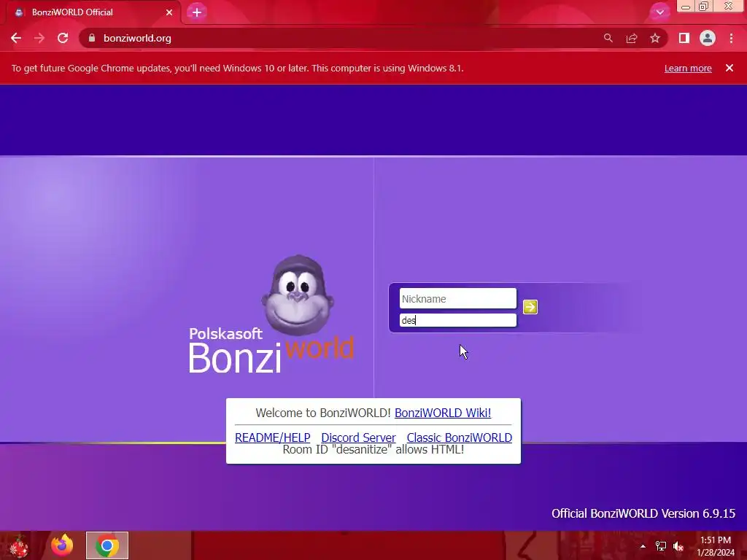View site info via the padlock icon
747x560 pixels.
point(92,38)
